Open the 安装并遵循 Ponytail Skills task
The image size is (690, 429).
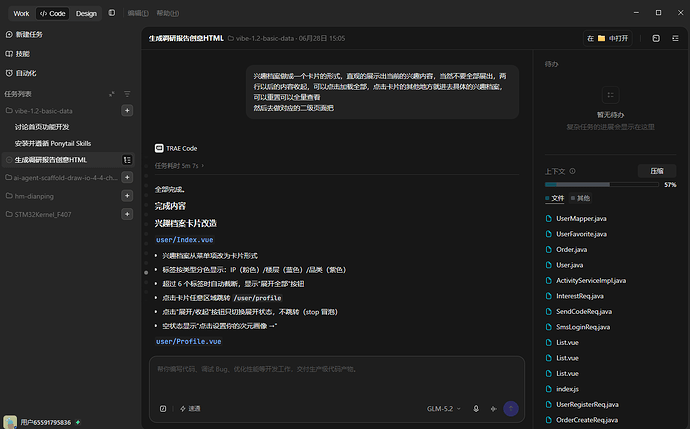[x=53, y=143]
